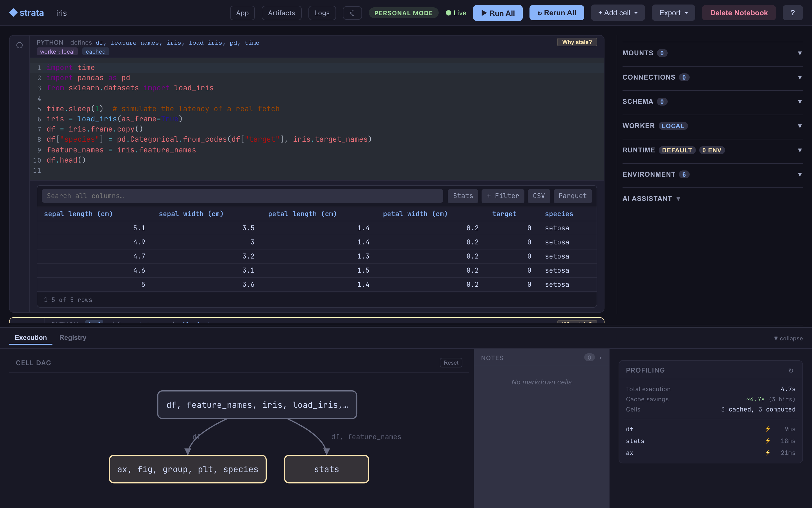This screenshot has height=508, width=812.
Task: Collapse the bottom execution panel
Action: (x=788, y=338)
